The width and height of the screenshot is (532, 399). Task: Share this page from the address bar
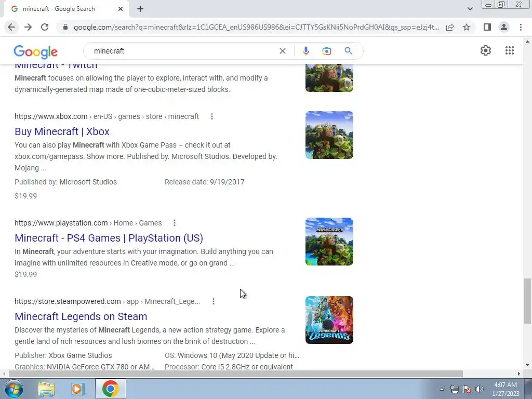[450, 27]
